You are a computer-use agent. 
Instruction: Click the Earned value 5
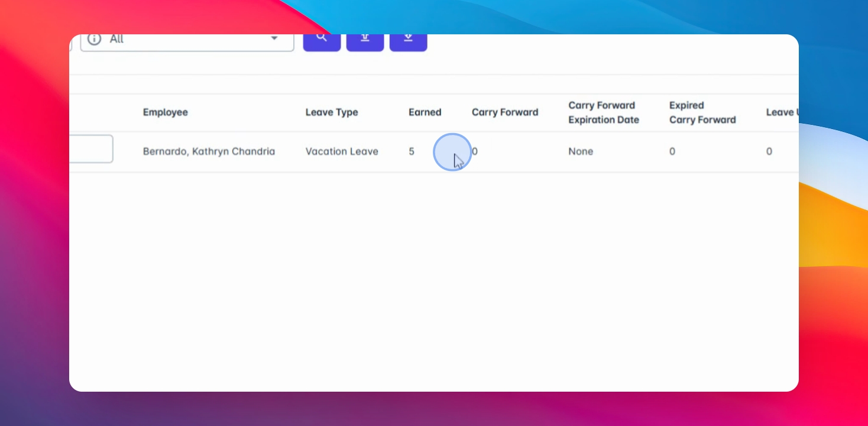tap(412, 151)
